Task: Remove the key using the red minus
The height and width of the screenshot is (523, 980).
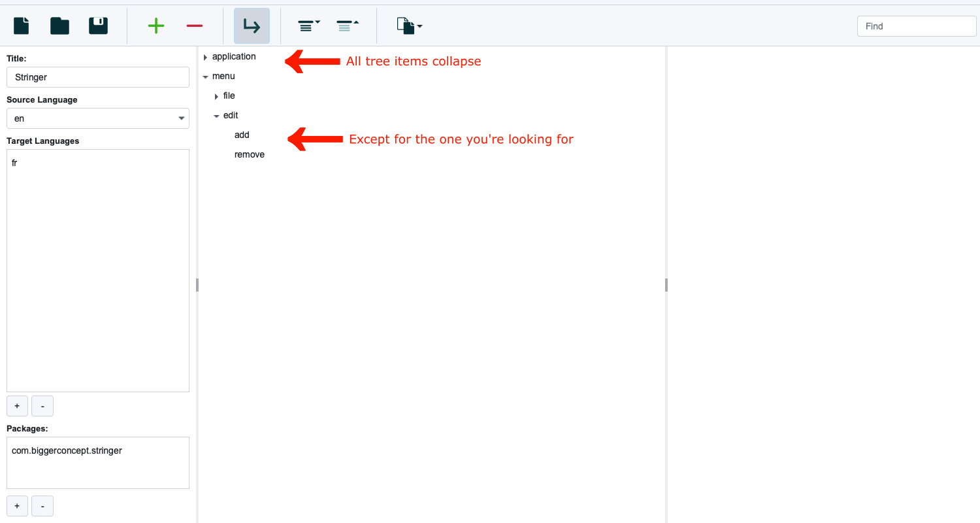Action: pyautogui.click(x=195, y=25)
